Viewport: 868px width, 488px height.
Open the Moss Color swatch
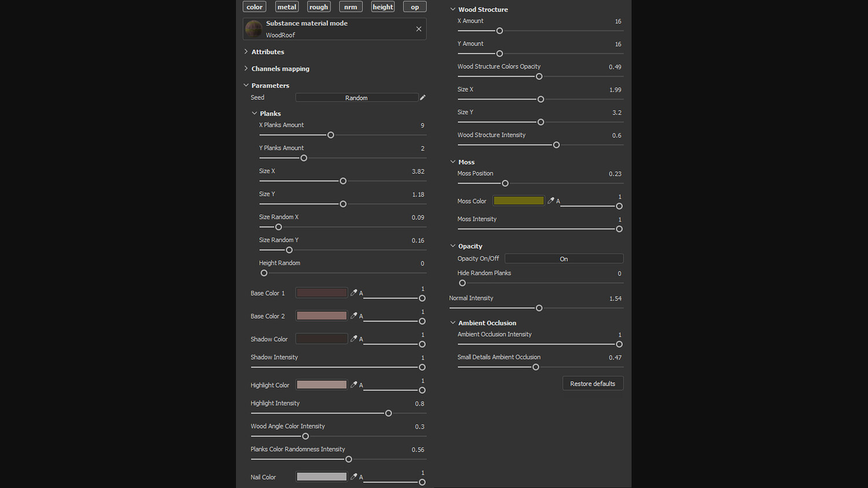coord(518,201)
